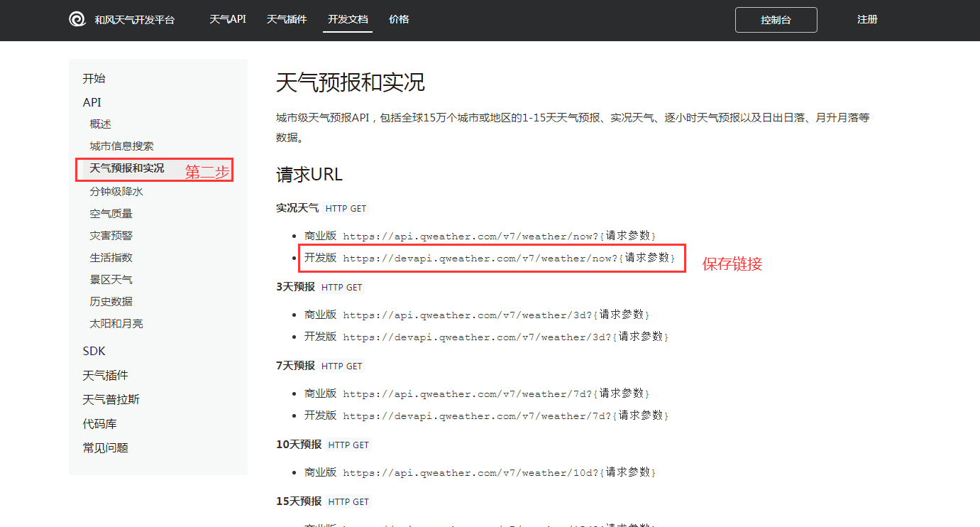Select 分钟级降水 in the sidebar

[116, 192]
